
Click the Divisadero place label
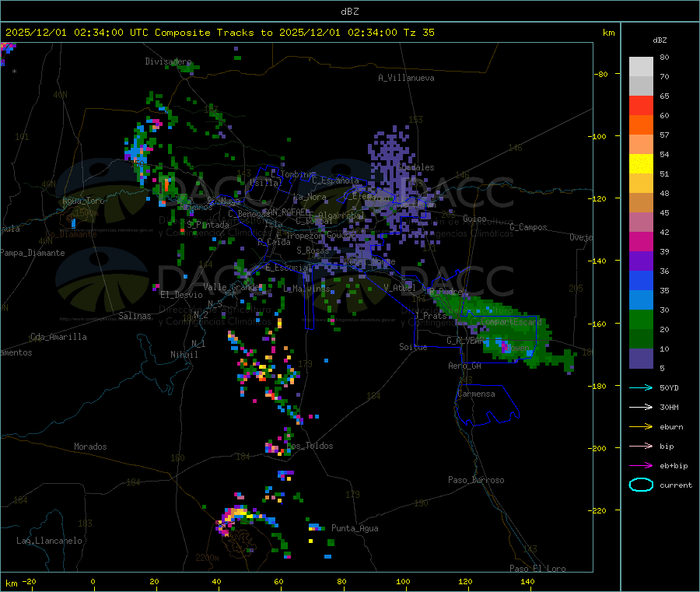168,61
